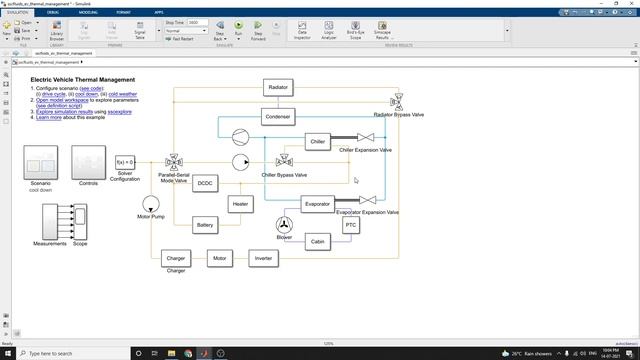Open Simscape Results explorer
Image resolution: width=640 pixels, height=360 pixels.
click(382, 31)
